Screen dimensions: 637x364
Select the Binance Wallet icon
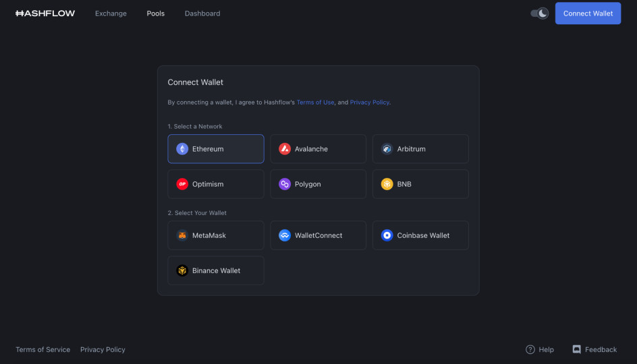182,271
